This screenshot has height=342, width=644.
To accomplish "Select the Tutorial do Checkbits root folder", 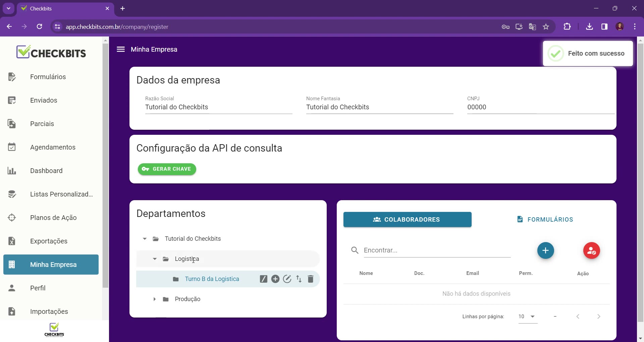I will 193,239.
